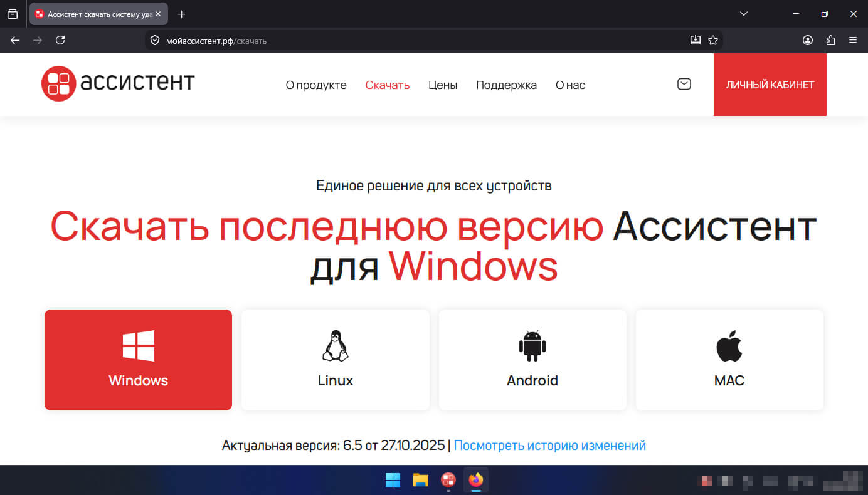Open the Firefox account icon
The image size is (868, 495).
click(x=808, y=40)
